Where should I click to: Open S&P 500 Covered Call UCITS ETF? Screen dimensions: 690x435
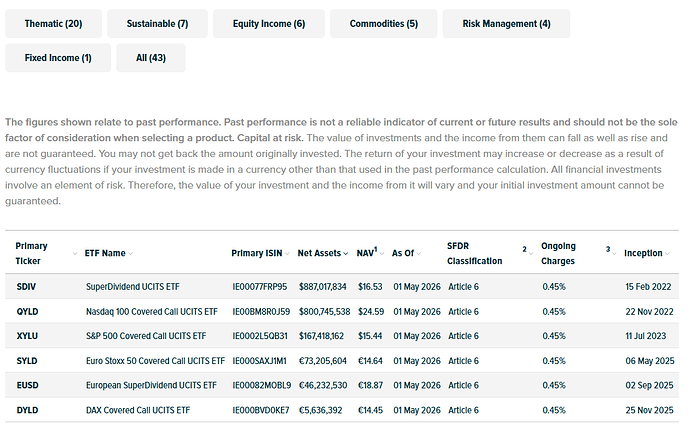[146, 336]
